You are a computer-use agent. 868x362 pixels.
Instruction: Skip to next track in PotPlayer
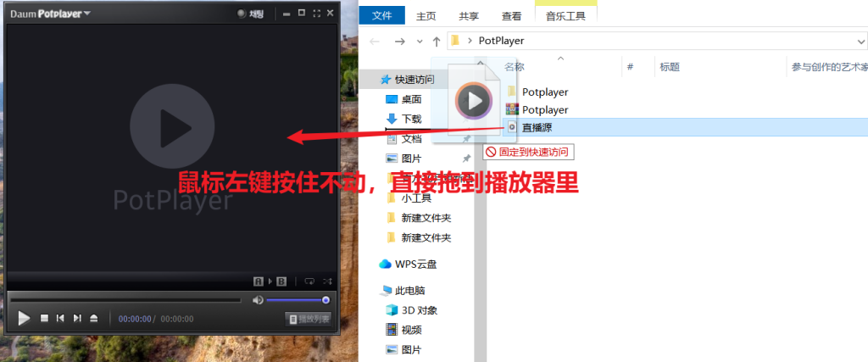coord(77,318)
